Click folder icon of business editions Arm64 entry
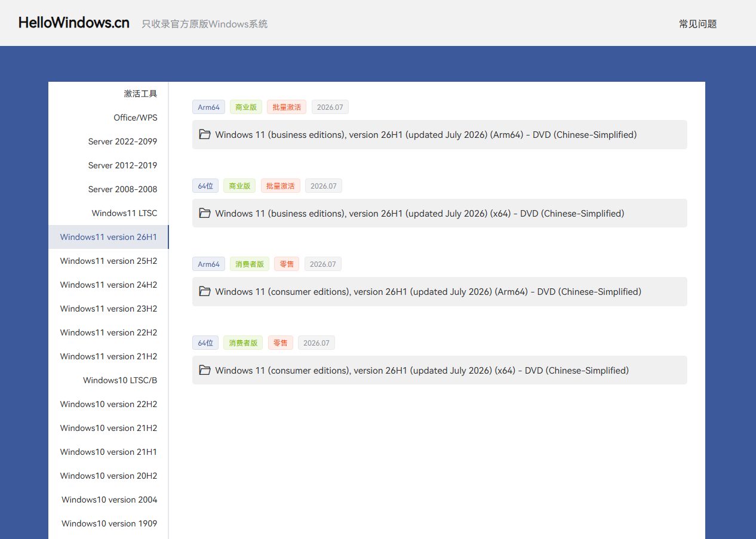This screenshot has height=539, width=756. tap(205, 134)
